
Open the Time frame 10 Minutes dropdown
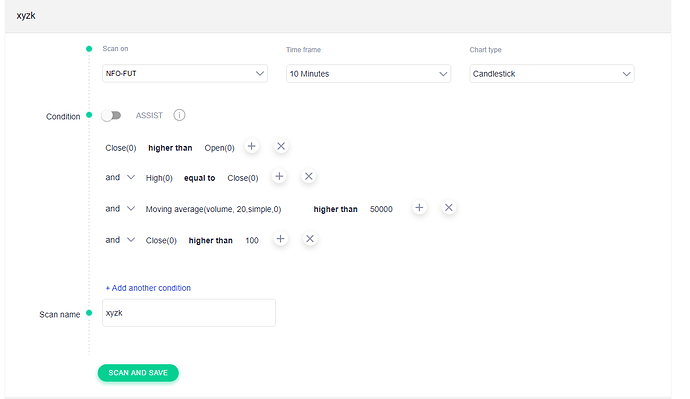pos(368,73)
